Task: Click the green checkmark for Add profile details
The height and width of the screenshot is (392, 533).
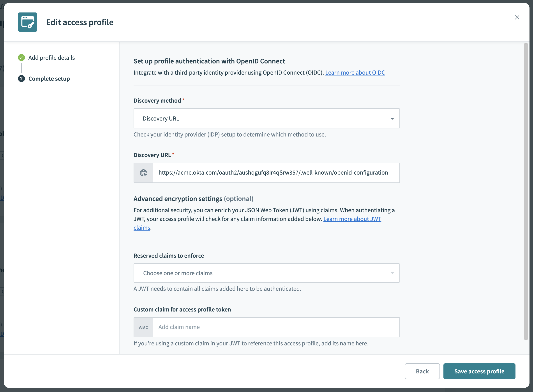Action: pos(22,58)
